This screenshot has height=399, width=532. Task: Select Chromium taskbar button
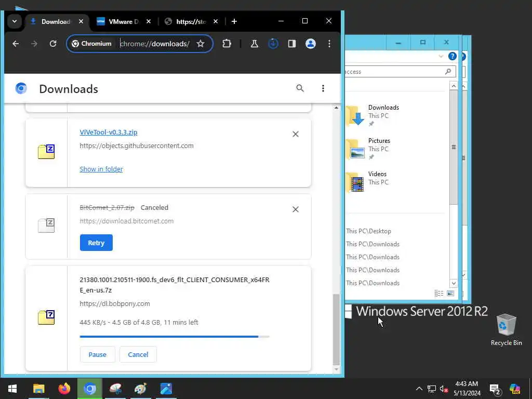tap(89, 389)
